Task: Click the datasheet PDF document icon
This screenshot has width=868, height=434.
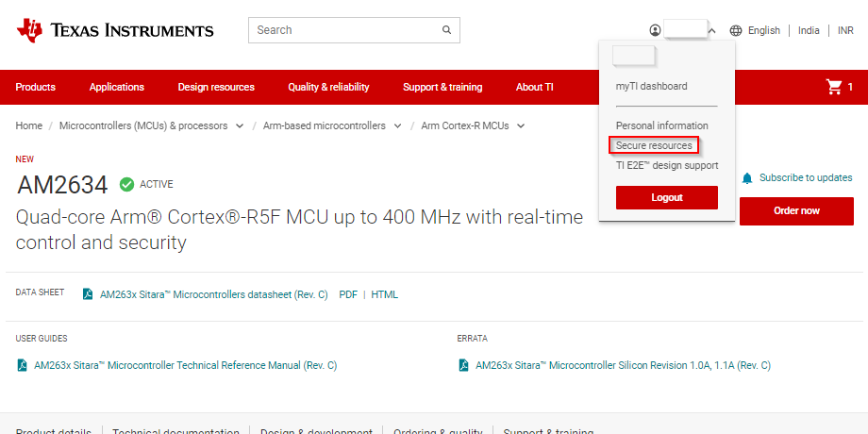Action: [x=88, y=294]
